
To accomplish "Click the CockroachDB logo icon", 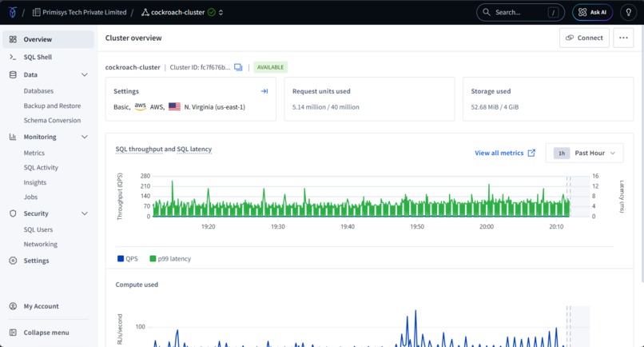I will (12, 12).
